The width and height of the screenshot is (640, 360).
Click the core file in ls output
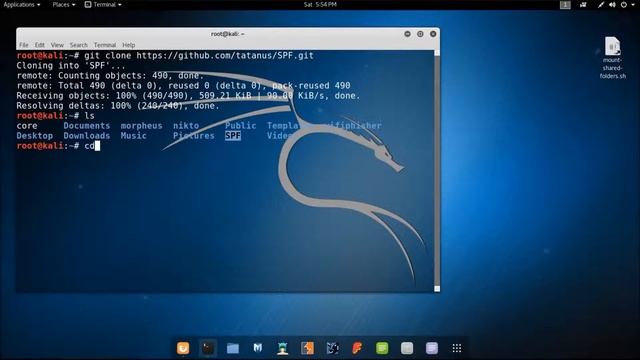tap(27, 126)
